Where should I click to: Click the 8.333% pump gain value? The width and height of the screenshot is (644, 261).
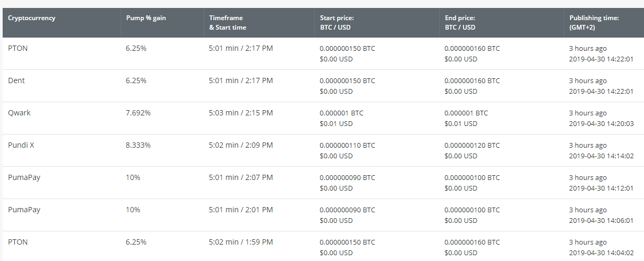138,145
